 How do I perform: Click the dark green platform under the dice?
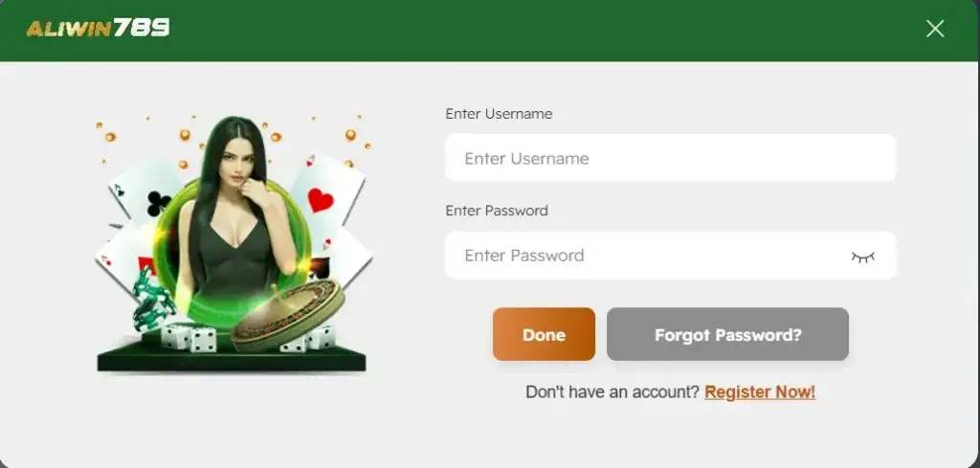pos(232,357)
